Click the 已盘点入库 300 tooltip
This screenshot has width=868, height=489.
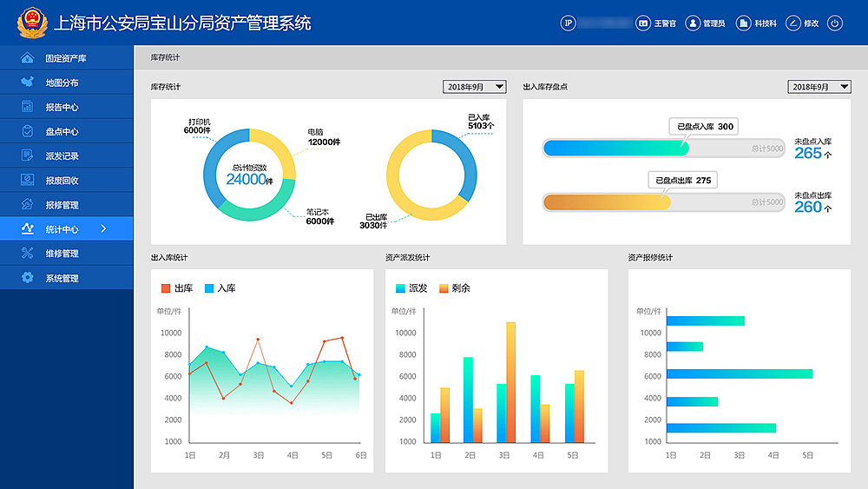(704, 126)
